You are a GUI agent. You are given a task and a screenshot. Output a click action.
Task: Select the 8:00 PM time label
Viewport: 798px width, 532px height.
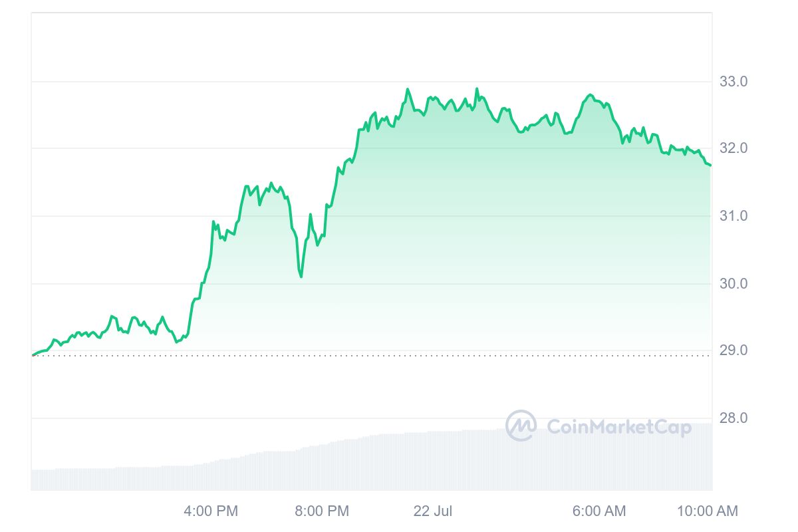pyautogui.click(x=322, y=511)
